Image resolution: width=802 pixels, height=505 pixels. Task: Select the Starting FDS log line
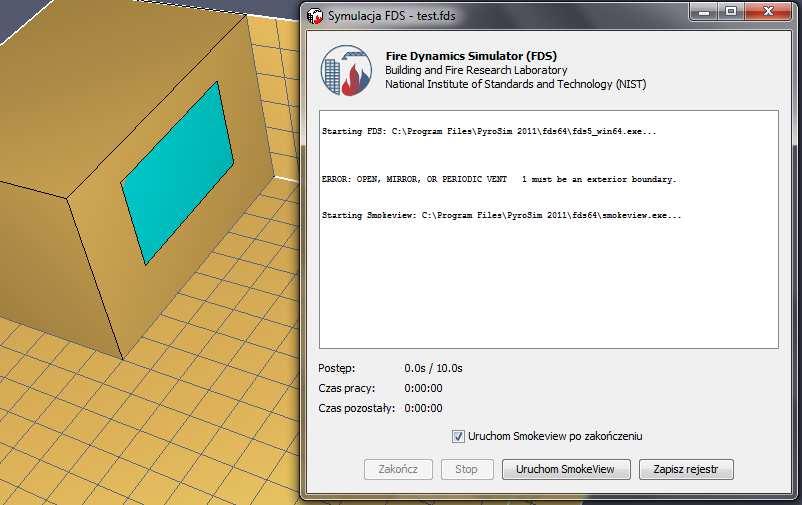pyautogui.click(x=488, y=131)
